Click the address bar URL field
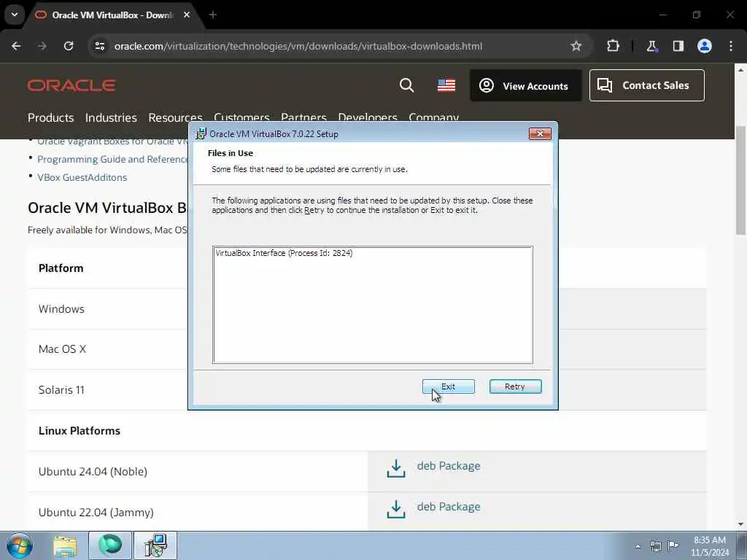This screenshot has width=747, height=560. [x=298, y=46]
